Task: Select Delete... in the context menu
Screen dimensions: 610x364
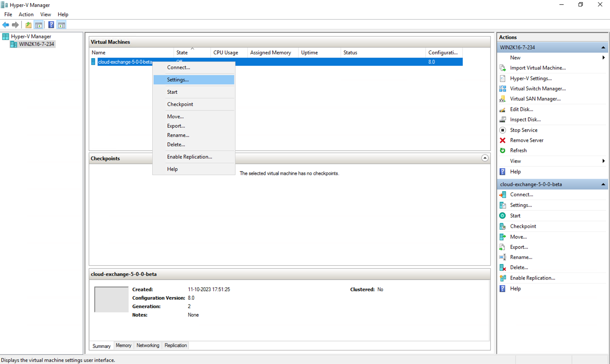Action: pyautogui.click(x=194, y=144)
